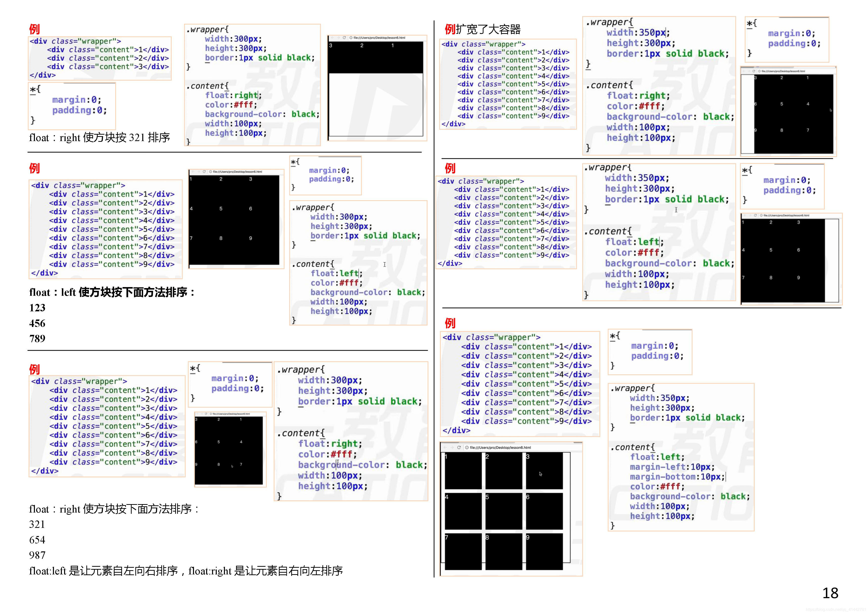Click reload in the single-row 3 2 1 browser

coord(344,38)
